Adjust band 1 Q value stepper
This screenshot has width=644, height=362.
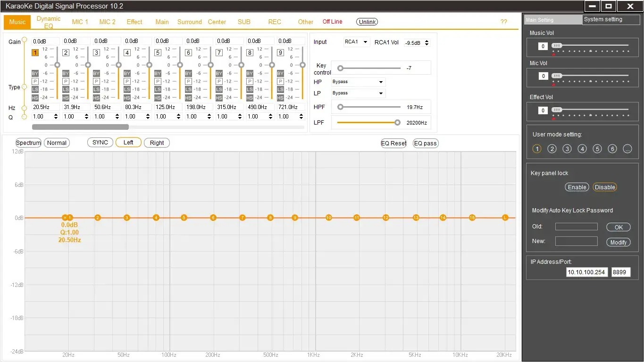point(56,117)
